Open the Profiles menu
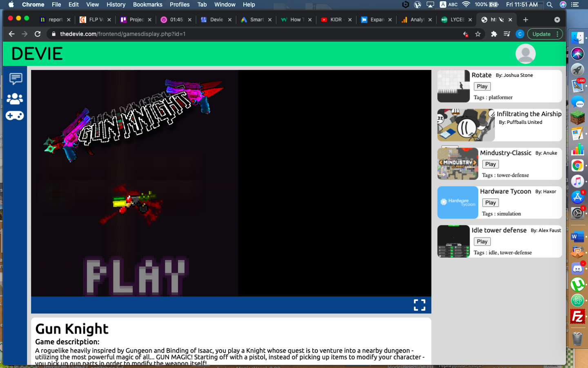588x368 pixels. pyautogui.click(x=180, y=4)
